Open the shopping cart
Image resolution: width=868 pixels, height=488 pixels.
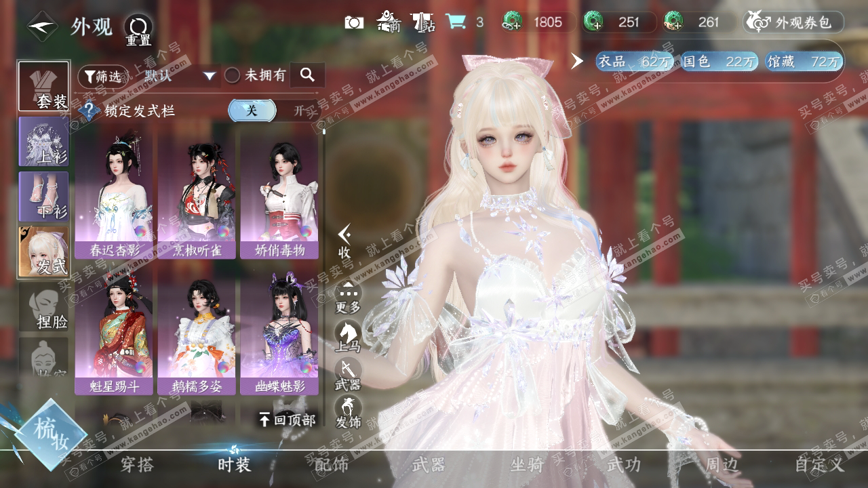point(456,22)
